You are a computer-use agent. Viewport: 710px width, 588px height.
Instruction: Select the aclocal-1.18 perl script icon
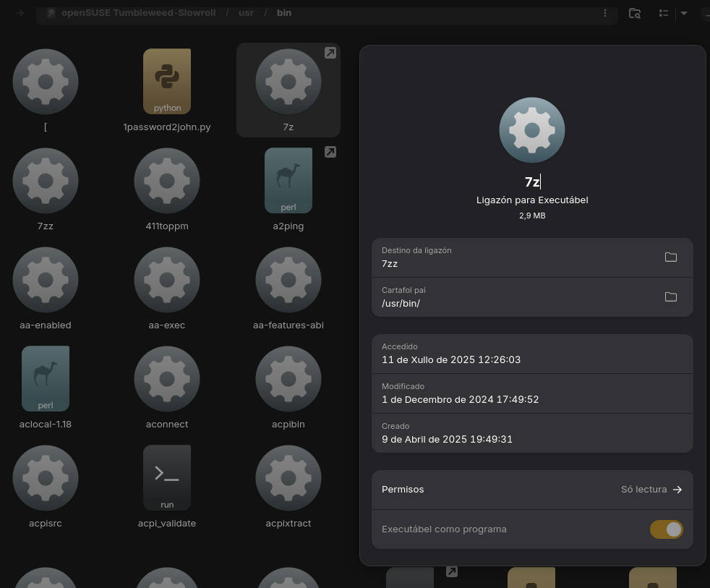pos(46,379)
